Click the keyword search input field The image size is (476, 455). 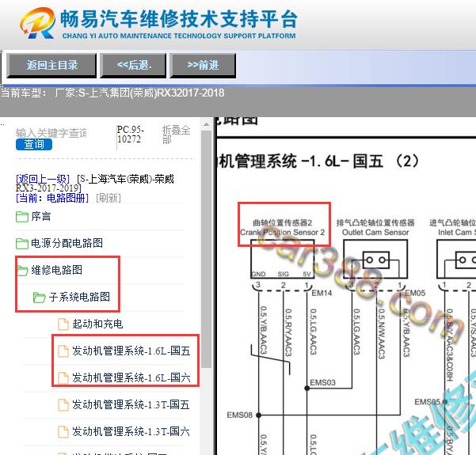pos(51,133)
